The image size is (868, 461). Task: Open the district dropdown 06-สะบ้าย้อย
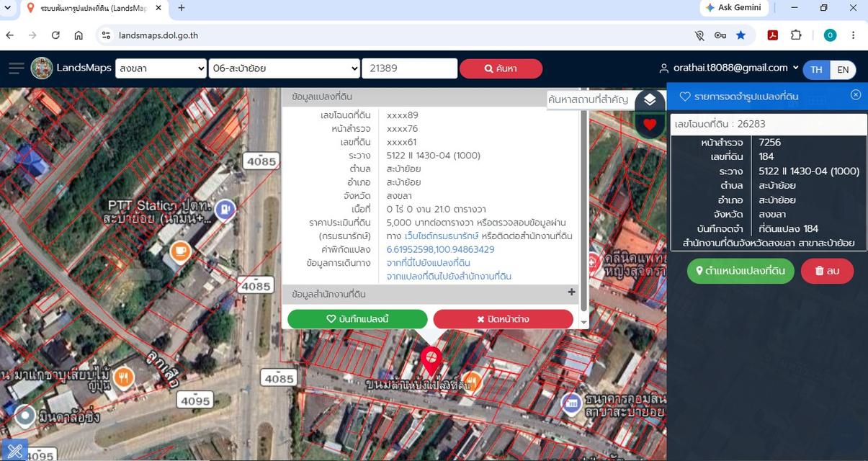[284, 68]
